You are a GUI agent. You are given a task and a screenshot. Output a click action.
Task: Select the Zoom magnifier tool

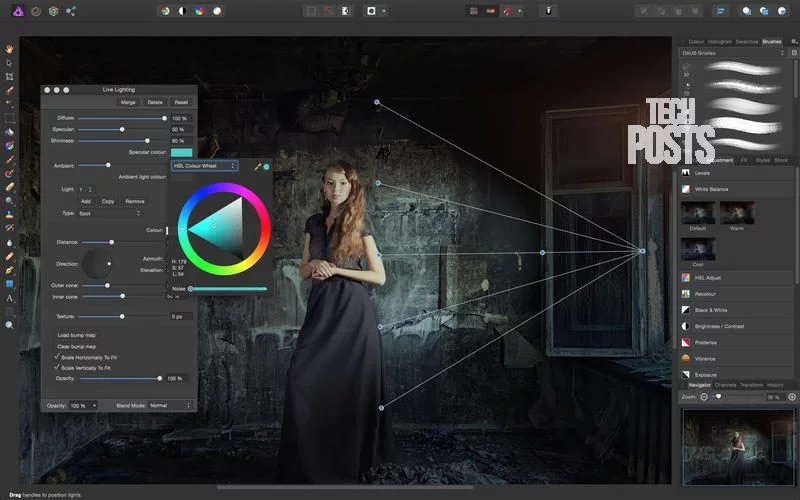point(9,325)
